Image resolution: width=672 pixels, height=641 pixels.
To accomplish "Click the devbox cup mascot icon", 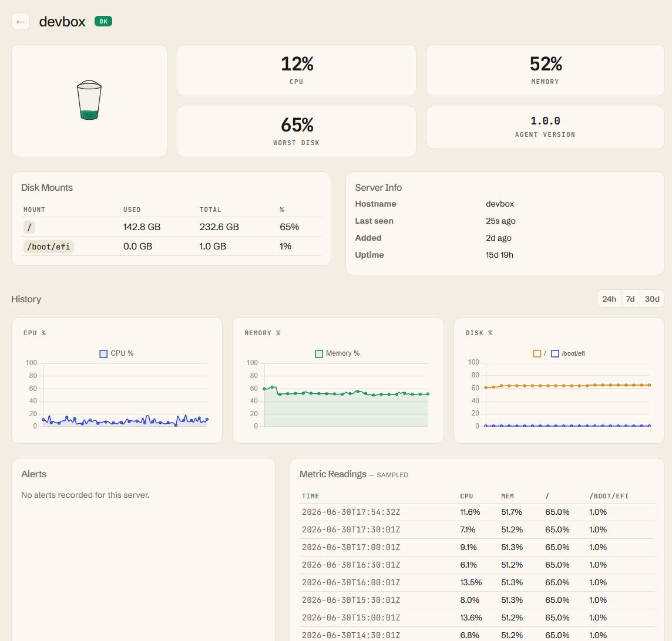I will [x=89, y=100].
